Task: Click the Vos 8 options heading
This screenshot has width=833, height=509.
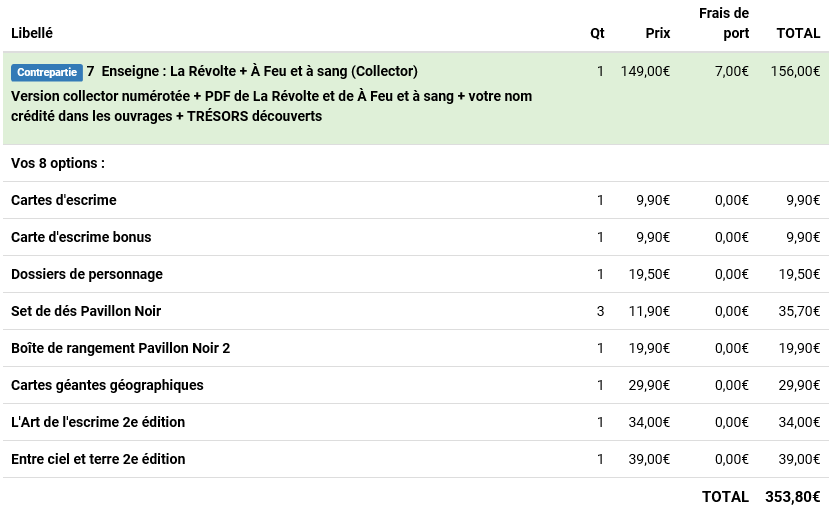Action: (58, 163)
